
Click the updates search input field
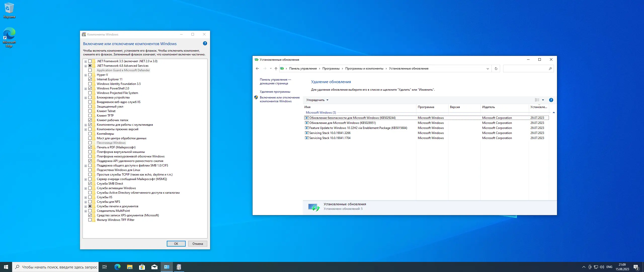[526, 69]
